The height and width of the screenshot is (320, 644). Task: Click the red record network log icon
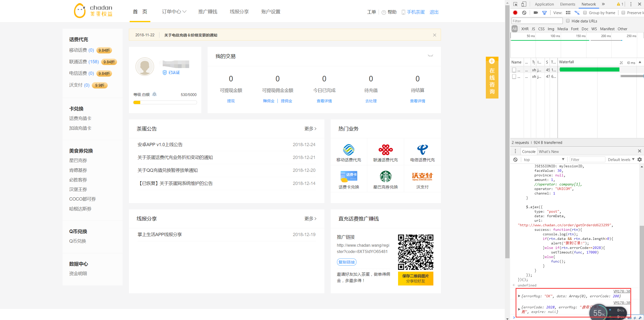click(x=515, y=13)
